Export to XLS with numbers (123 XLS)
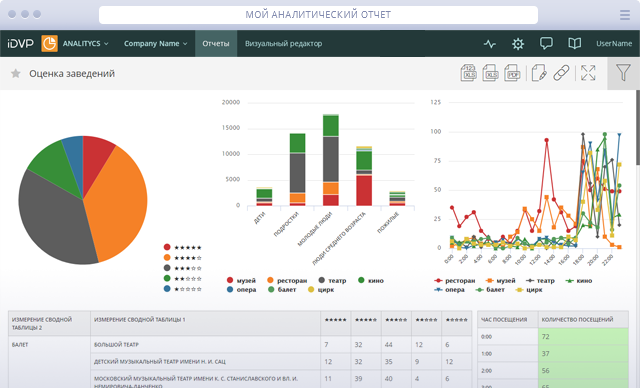The height and width of the screenshot is (388, 640). [x=469, y=73]
